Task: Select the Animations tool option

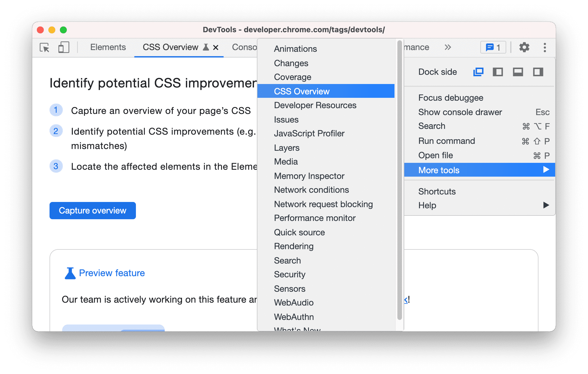Action: tap(296, 48)
